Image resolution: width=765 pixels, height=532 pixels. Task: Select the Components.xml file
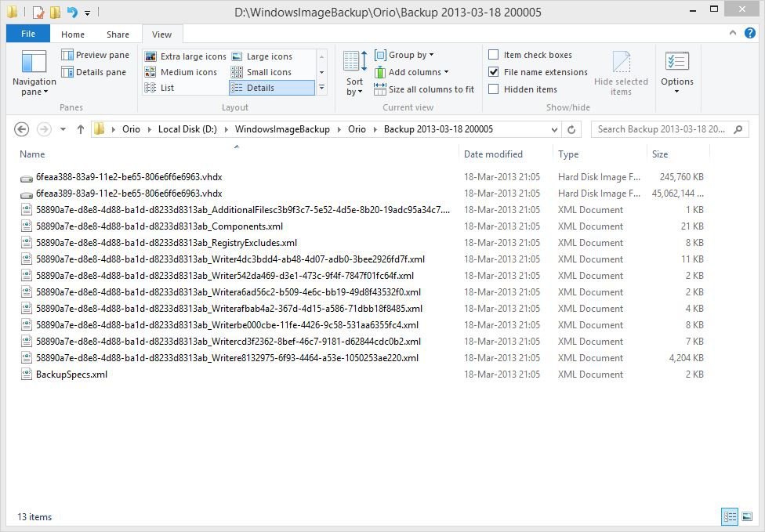click(x=159, y=226)
